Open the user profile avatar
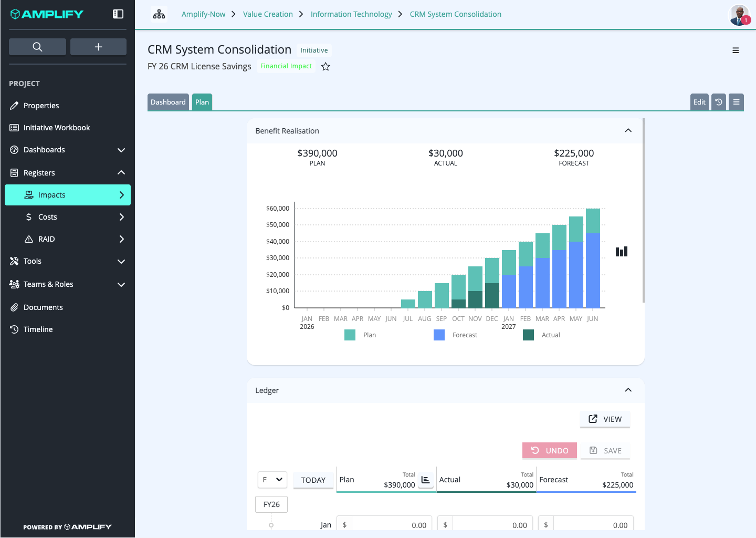The height and width of the screenshot is (538, 756). point(739,15)
